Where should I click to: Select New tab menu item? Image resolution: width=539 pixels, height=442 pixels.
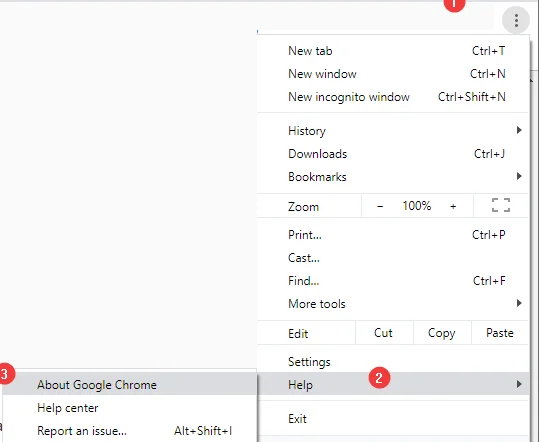point(393,51)
